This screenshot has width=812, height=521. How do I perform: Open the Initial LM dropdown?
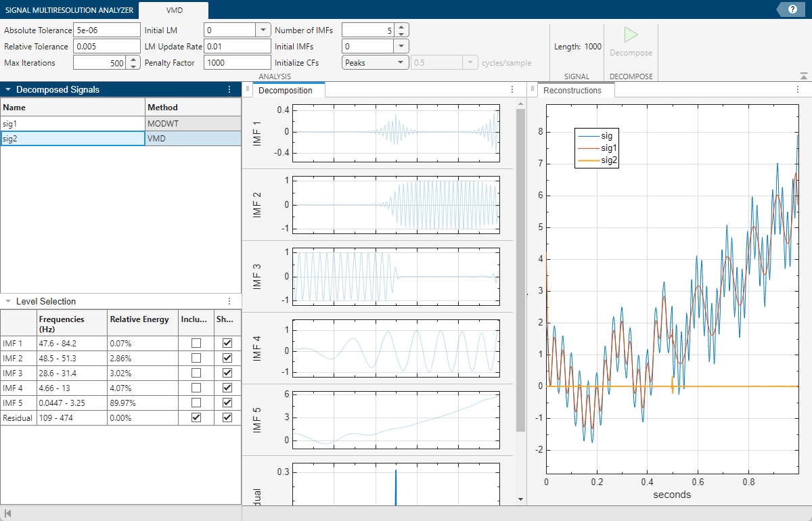click(263, 30)
